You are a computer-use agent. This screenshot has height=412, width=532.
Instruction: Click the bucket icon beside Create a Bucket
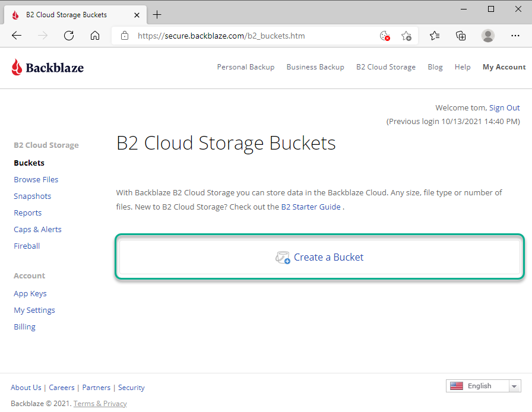point(283,257)
